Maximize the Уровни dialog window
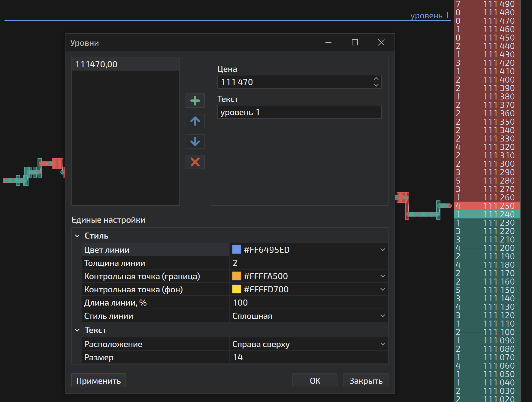Viewport: 532px width, 402px height. [x=355, y=43]
